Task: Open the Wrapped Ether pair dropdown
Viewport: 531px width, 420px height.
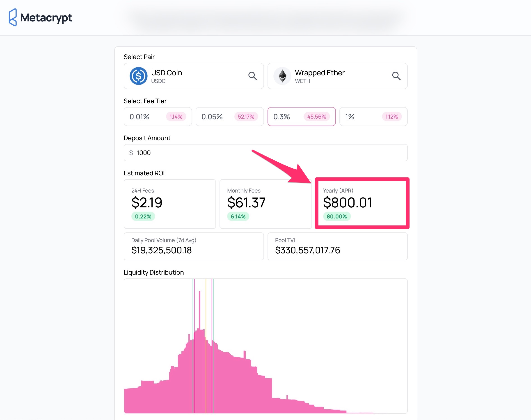Action: (338, 76)
